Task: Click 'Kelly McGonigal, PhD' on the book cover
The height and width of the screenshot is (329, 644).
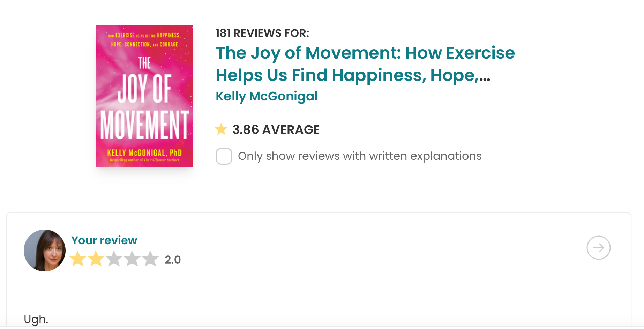Action: coord(144,153)
